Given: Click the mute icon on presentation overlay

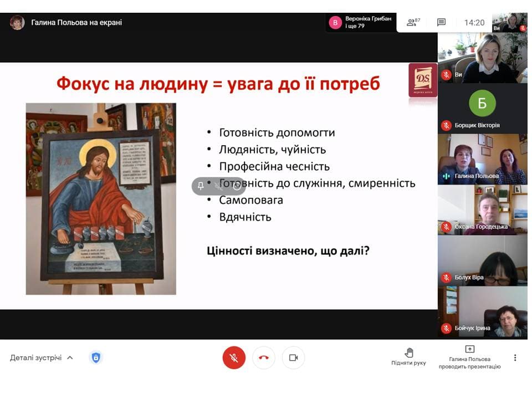Looking at the screenshot, I should click(x=219, y=186).
